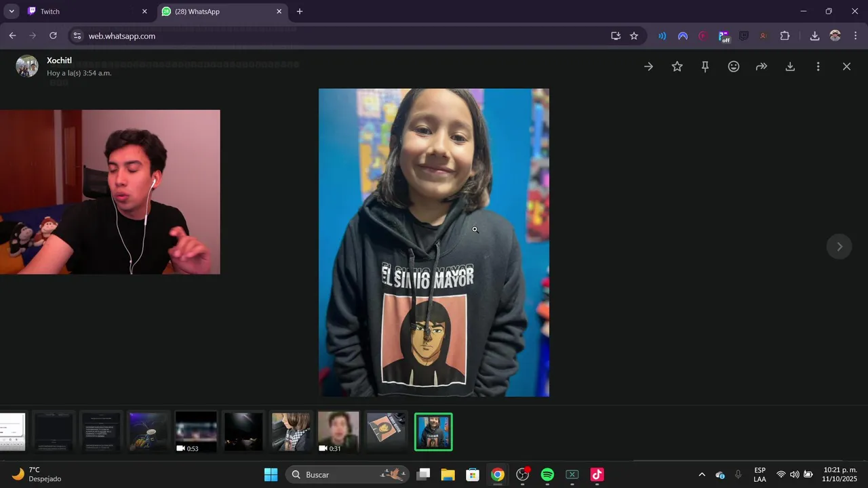This screenshot has width=868, height=488.
Task: Forward the photo with double-arrow icon
Action: coord(762,66)
